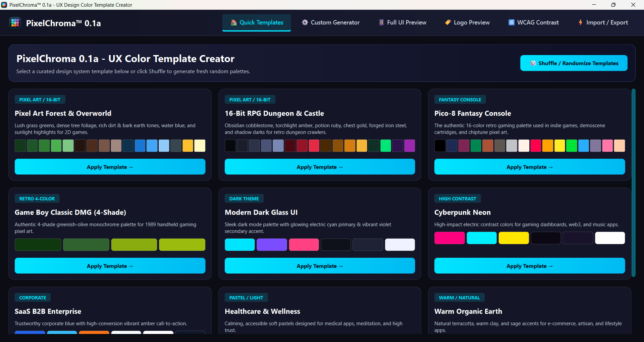The image size is (644, 342).
Task: Click the Warm Organic Earth card title
Action: click(468, 311)
